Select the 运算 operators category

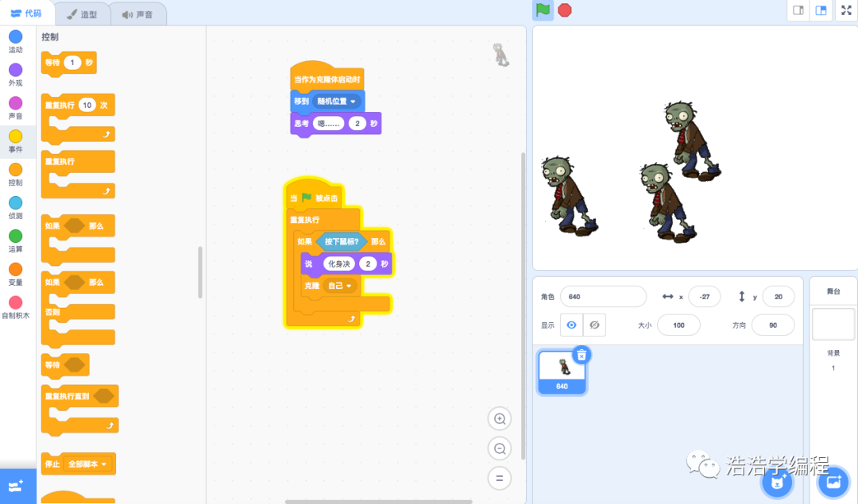(x=16, y=241)
